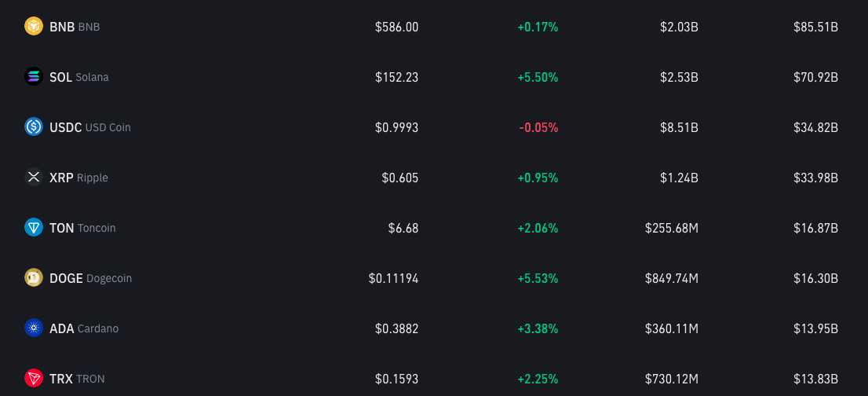Click the Cardano logo icon

34,328
